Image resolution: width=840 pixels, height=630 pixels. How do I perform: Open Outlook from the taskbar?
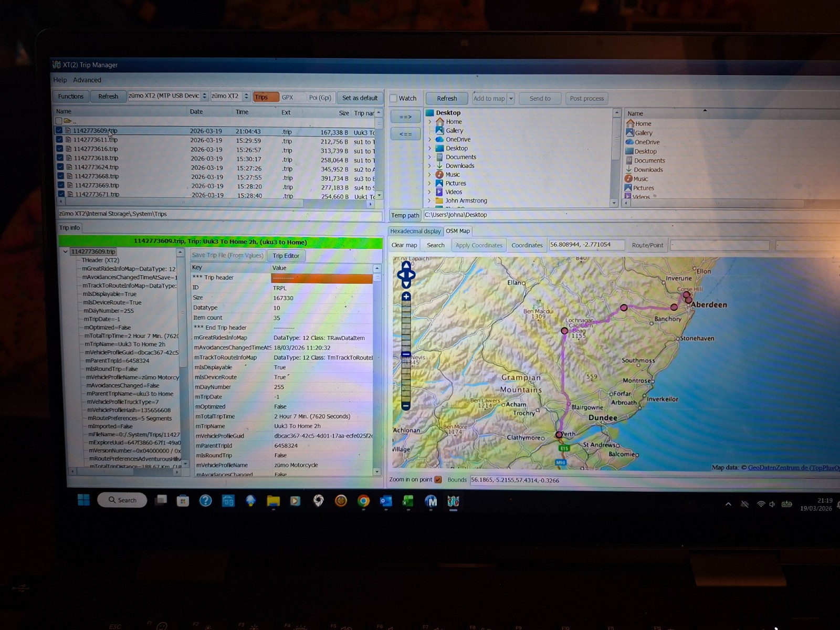386,501
